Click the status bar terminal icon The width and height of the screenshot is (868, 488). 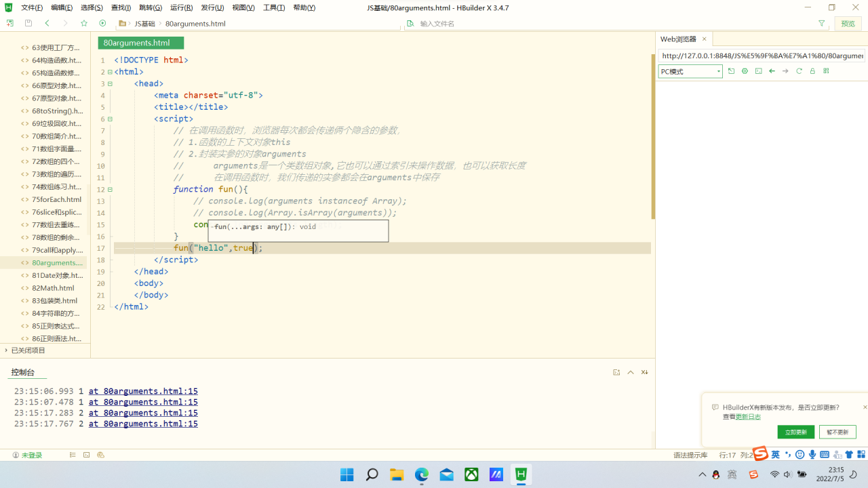(x=86, y=455)
